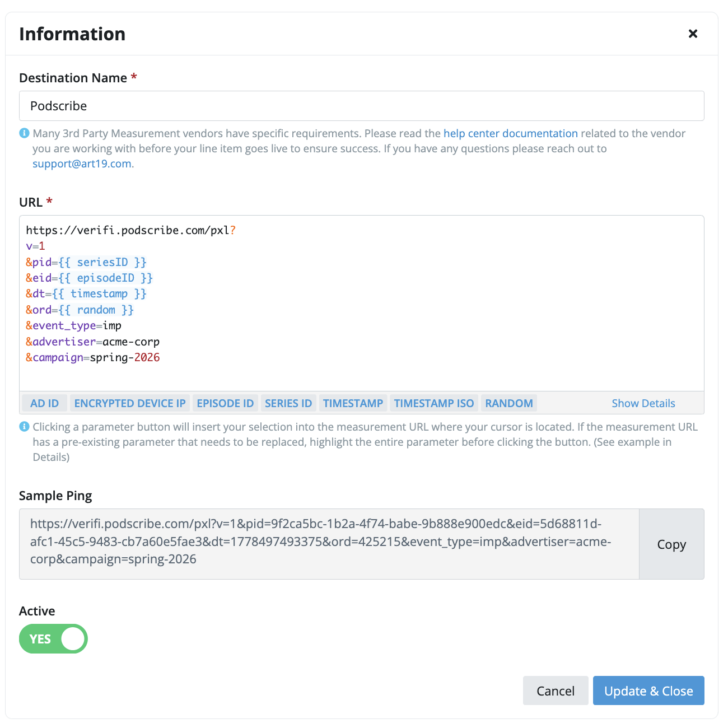
Task: Insert the TIMESTAMP parameter
Action: 353,403
